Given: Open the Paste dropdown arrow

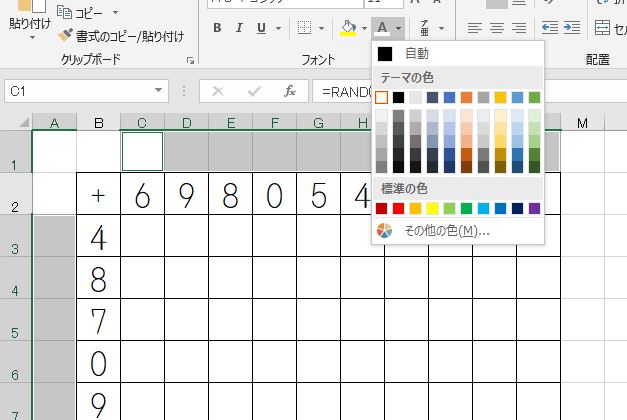Looking at the screenshot, I should tap(32, 38).
